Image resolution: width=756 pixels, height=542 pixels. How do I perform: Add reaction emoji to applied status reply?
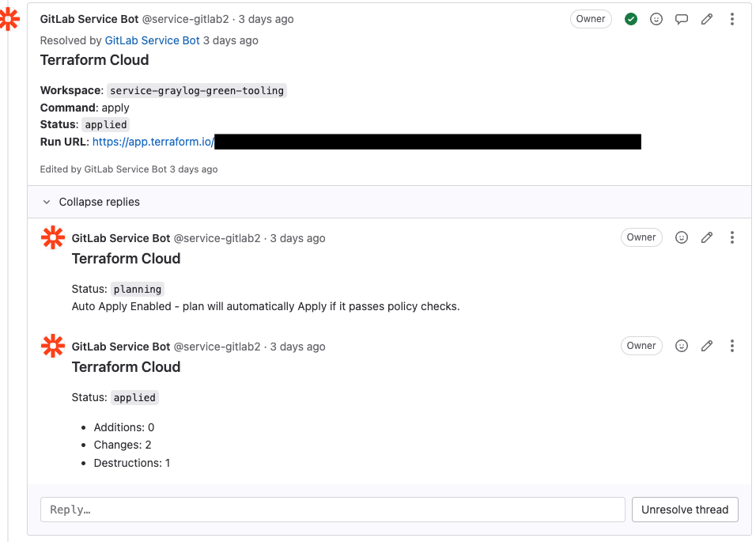(681, 346)
